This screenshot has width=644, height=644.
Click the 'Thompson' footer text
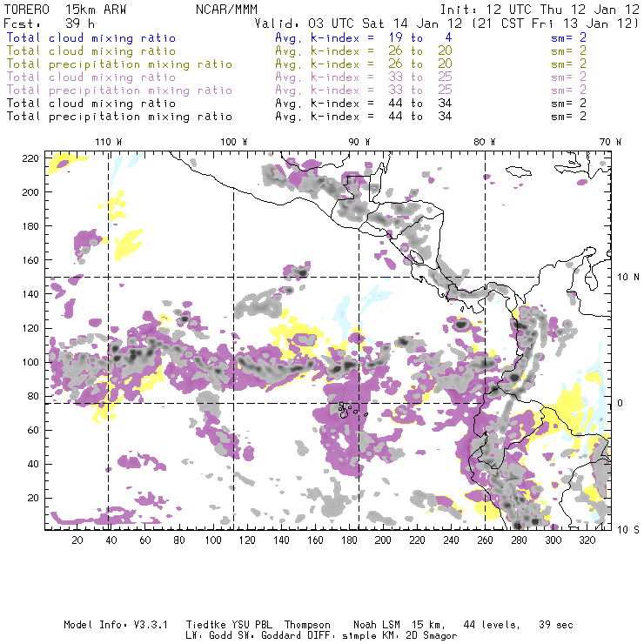307,625
